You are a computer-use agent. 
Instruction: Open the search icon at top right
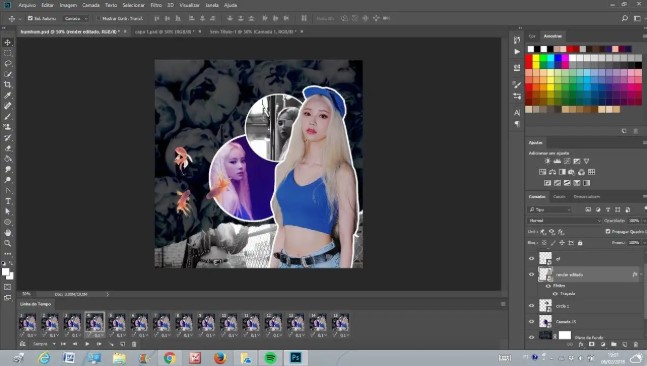(625, 18)
